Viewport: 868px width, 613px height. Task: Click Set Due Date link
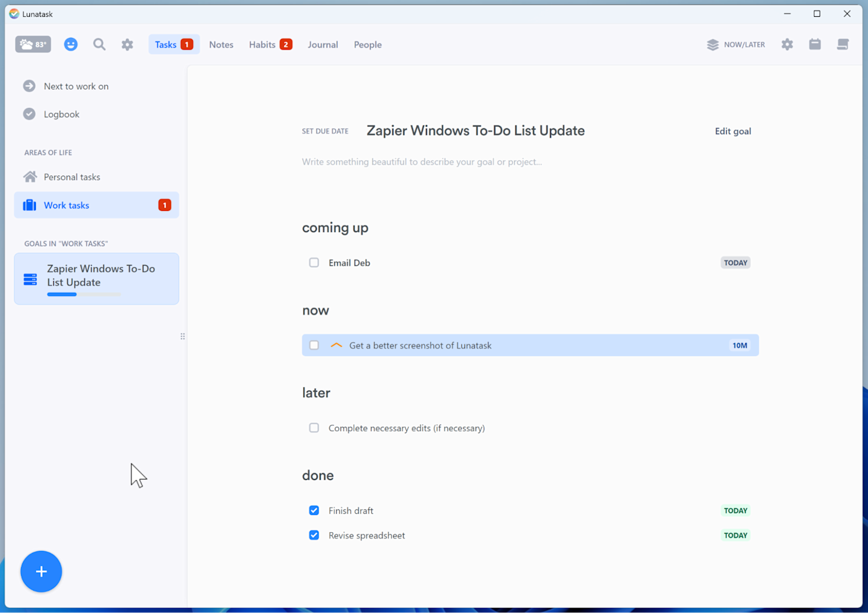click(325, 132)
